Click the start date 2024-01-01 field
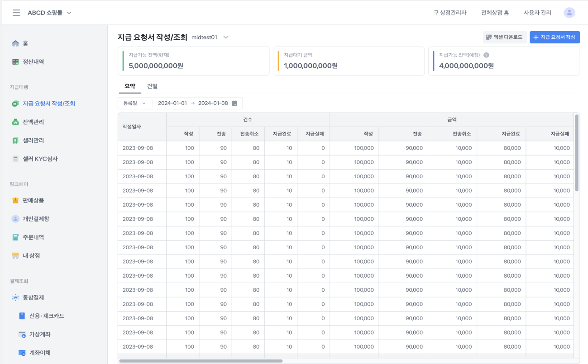Viewport: 588px width, 364px height. 172,103
